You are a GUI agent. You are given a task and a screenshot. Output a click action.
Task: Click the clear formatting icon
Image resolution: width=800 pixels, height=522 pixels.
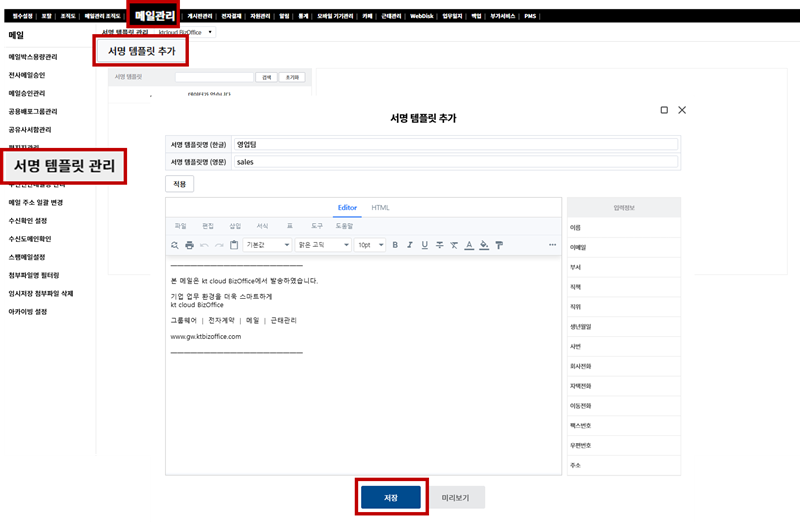point(454,245)
